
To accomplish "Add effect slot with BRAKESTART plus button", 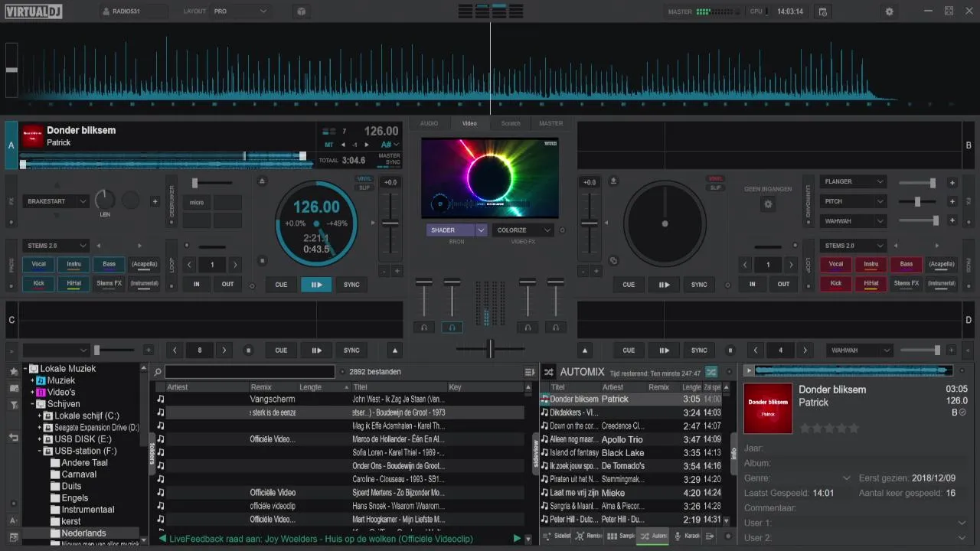I will pos(155,201).
